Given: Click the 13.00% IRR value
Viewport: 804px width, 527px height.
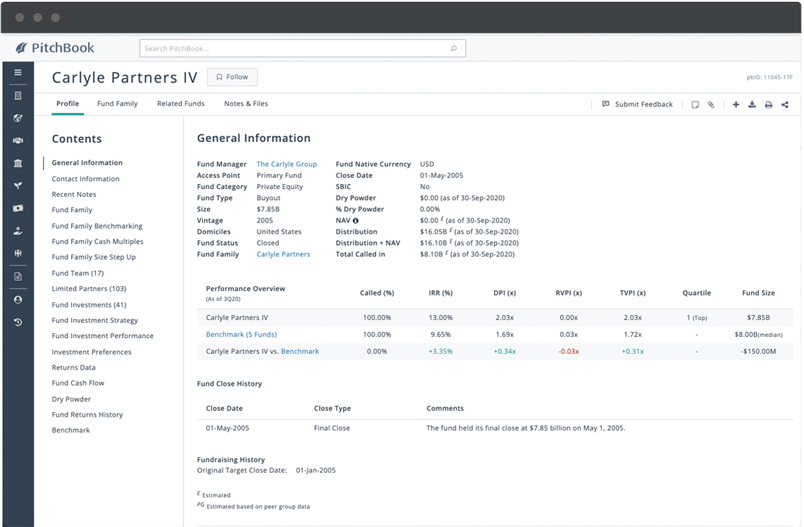Looking at the screenshot, I should tap(440, 318).
